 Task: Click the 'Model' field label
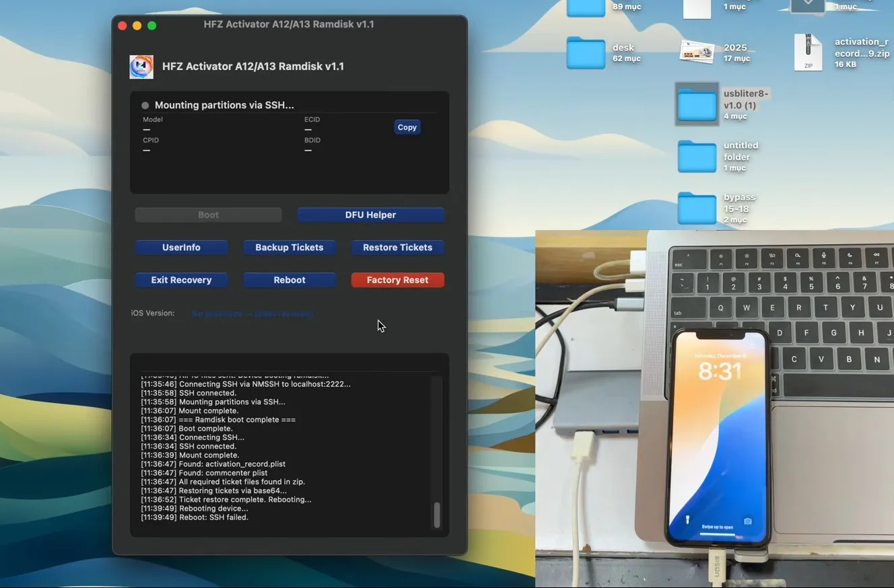[x=153, y=120]
